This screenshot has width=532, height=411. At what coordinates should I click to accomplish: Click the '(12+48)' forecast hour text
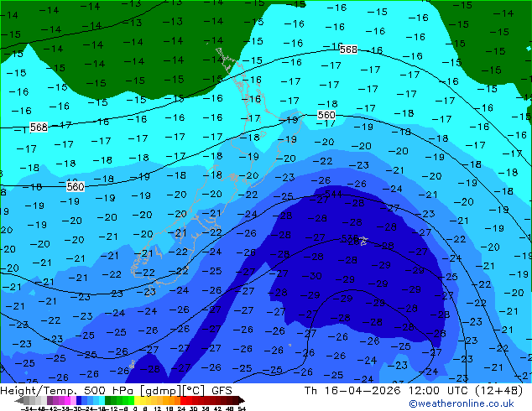coord(499,390)
